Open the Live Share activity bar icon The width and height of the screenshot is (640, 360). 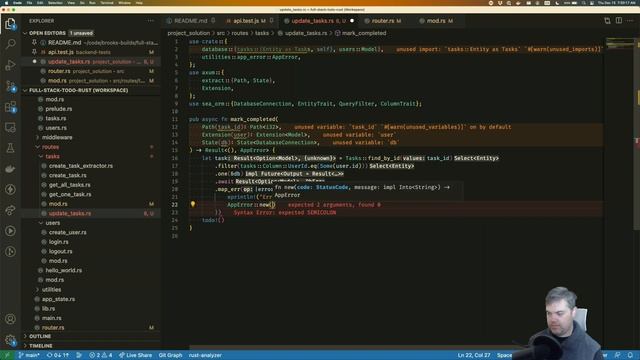coord(10,210)
